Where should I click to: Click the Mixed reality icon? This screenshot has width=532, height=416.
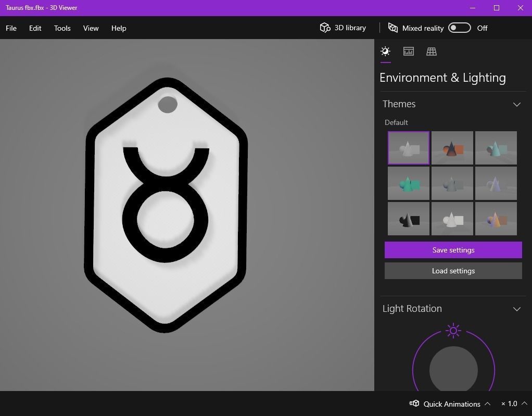click(393, 28)
